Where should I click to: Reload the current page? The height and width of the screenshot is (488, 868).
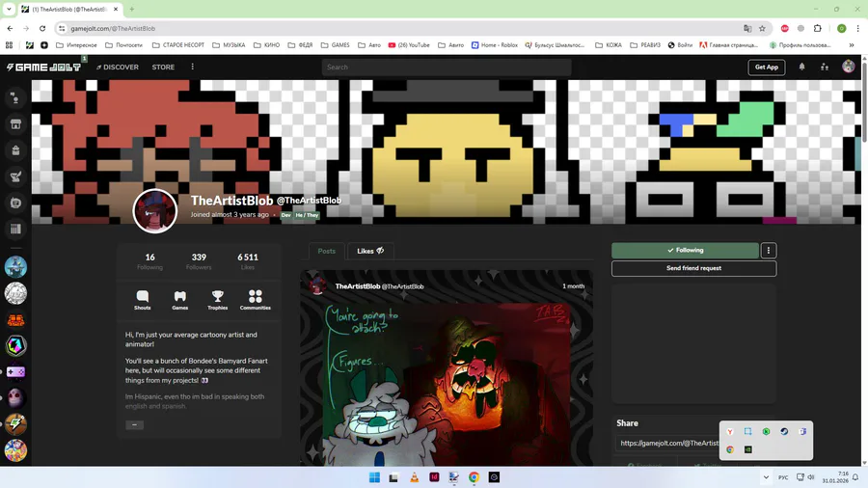click(x=42, y=28)
